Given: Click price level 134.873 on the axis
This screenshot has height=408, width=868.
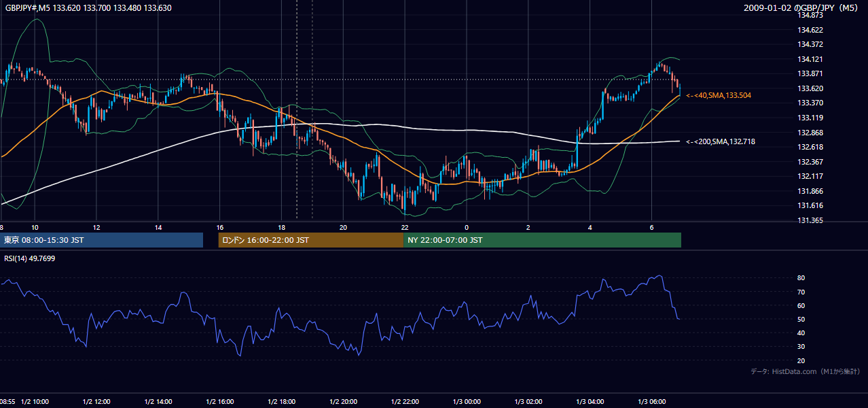Looking at the screenshot, I should pos(810,15).
